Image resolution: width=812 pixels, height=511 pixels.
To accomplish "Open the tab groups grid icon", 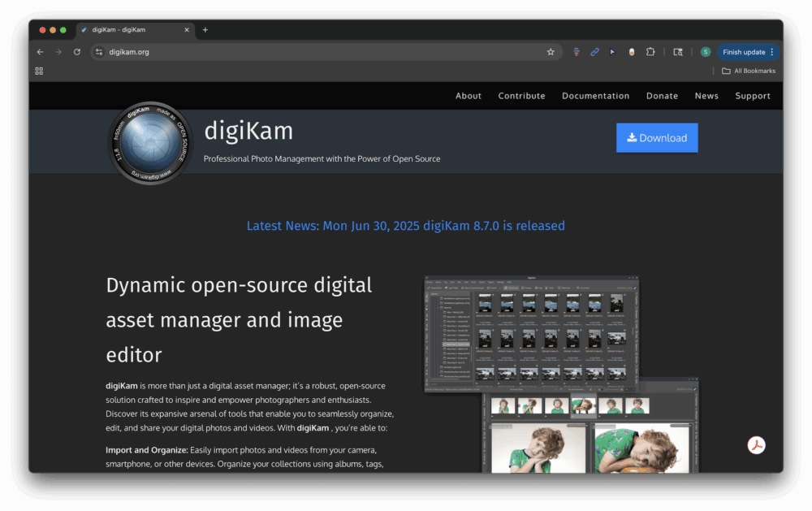I will click(38, 71).
